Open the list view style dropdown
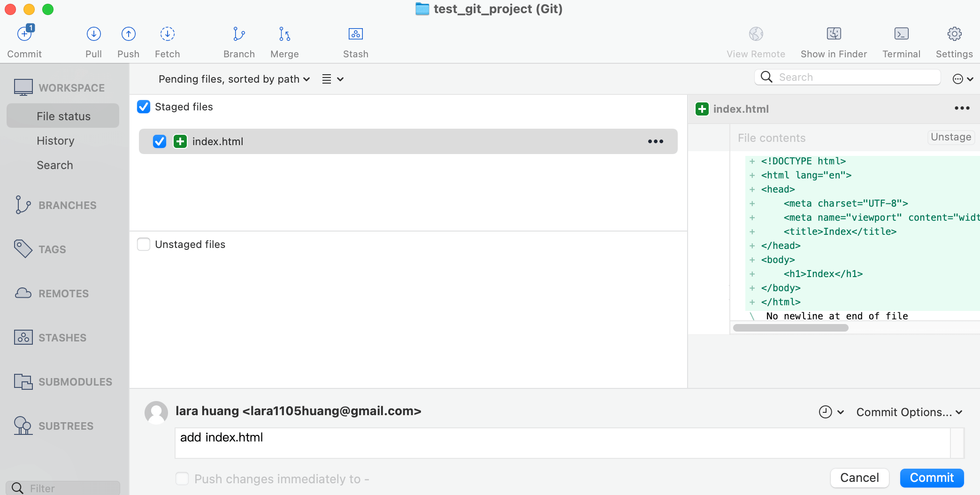 333,79
